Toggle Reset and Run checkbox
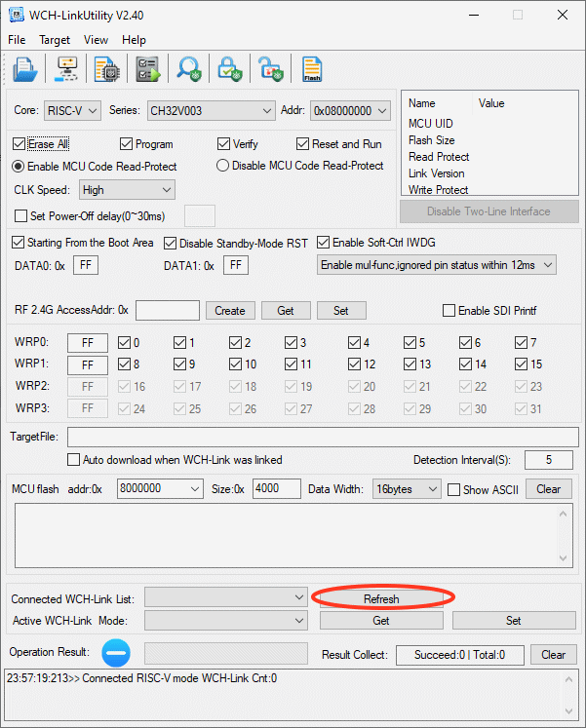Image resolution: width=586 pixels, height=728 pixels. pyautogui.click(x=302, y=144)
